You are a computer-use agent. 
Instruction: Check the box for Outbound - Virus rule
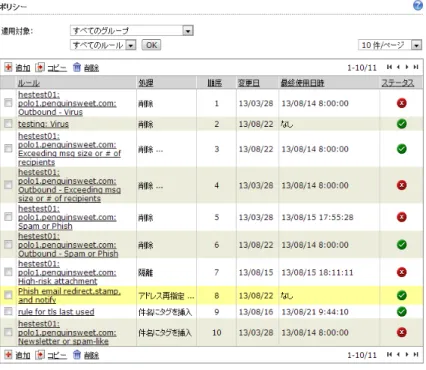point(8,103)
